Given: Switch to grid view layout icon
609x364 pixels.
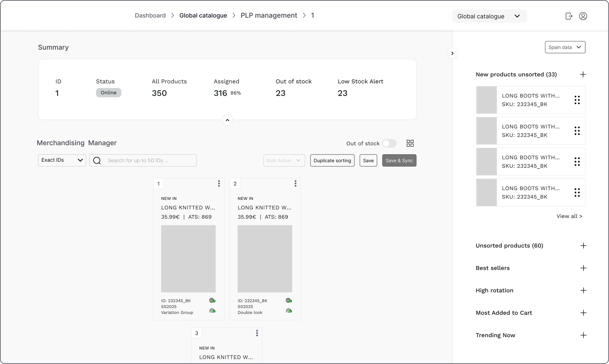Looking at the screenshot, I should 410,143.
